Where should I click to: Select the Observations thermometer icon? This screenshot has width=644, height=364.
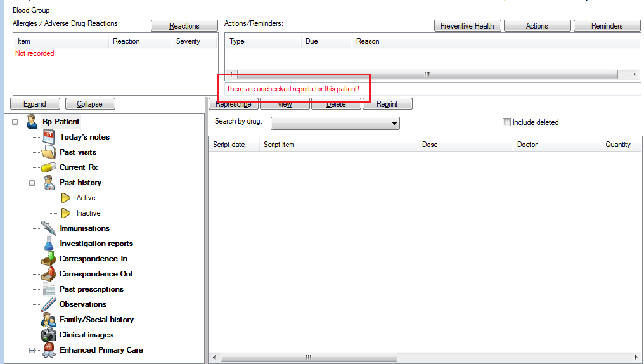[49, 304]
